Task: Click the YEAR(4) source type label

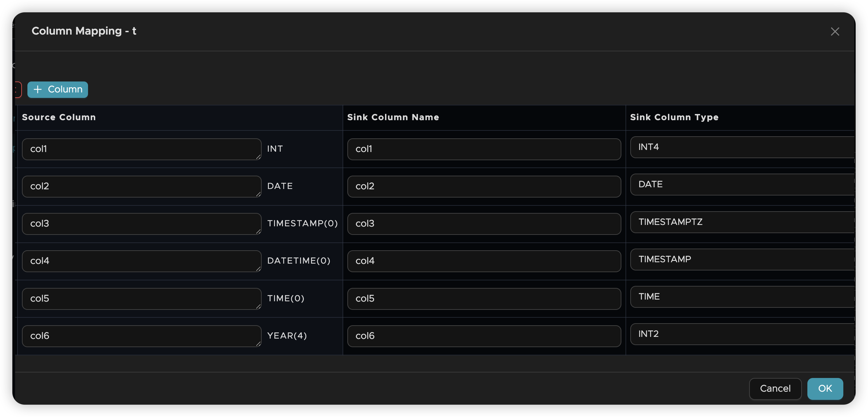Action: 287,336
